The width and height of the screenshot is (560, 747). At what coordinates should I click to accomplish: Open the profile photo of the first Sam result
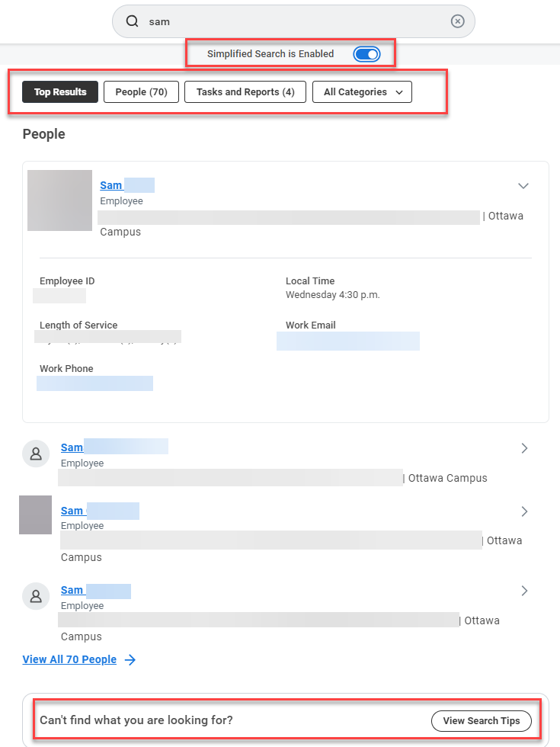coord(59,200)
